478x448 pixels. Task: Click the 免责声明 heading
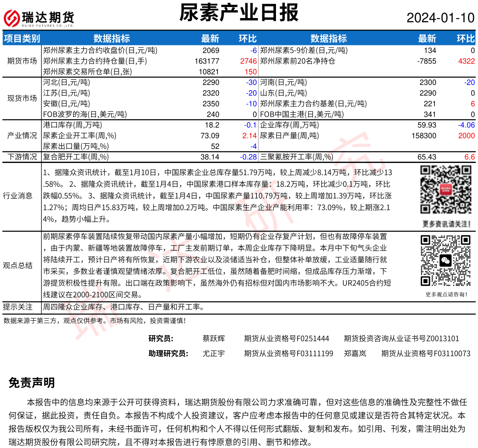(x=32, y=383)
